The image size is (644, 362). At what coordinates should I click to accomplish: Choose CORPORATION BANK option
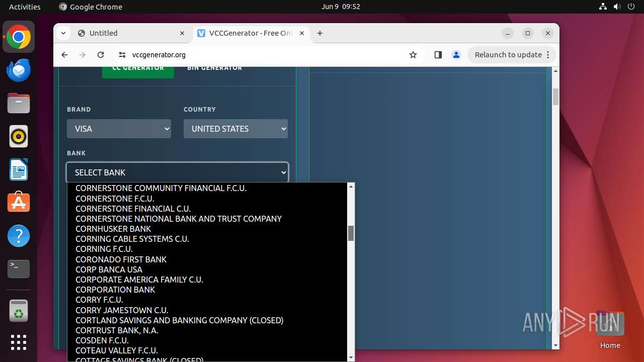[x=207, y=290]
